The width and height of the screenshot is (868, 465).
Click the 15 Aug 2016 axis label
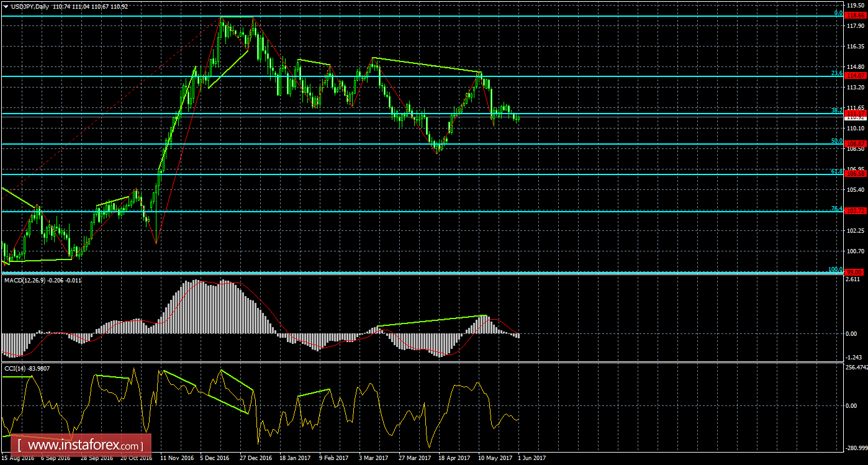click(x=17, y=457)
